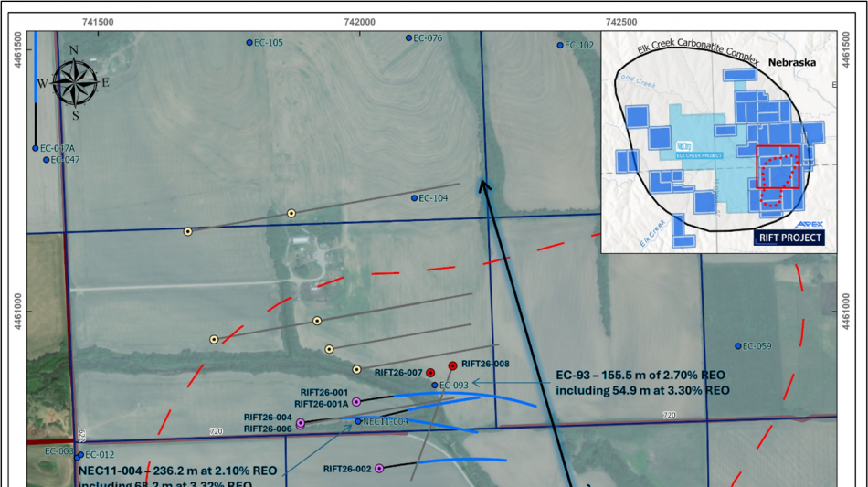Image resolution: width=868 pixels, height=487 pixels.
Task: Click the EC-104 blue marker
Action: click(414, 198)
